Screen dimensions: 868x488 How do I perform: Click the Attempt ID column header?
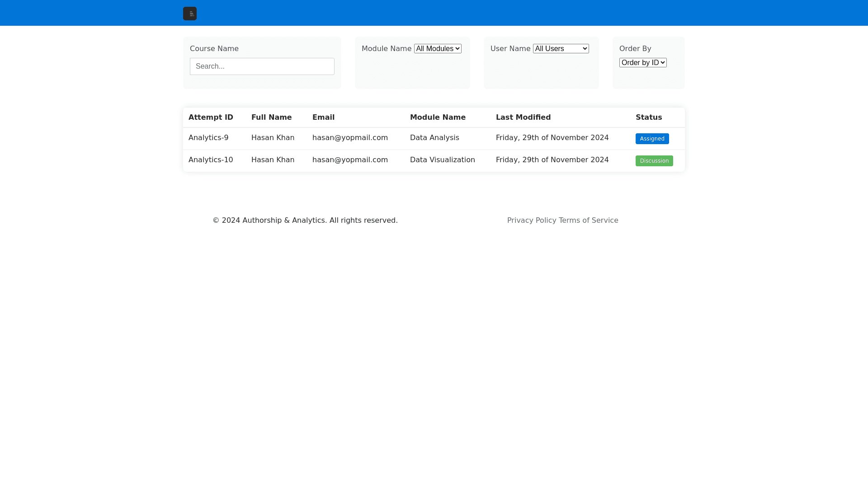[x=211, y=117]
